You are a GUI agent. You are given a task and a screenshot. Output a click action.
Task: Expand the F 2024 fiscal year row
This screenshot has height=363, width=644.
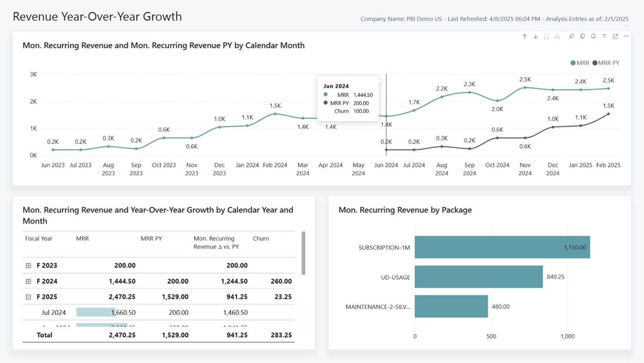coord(28,281)
